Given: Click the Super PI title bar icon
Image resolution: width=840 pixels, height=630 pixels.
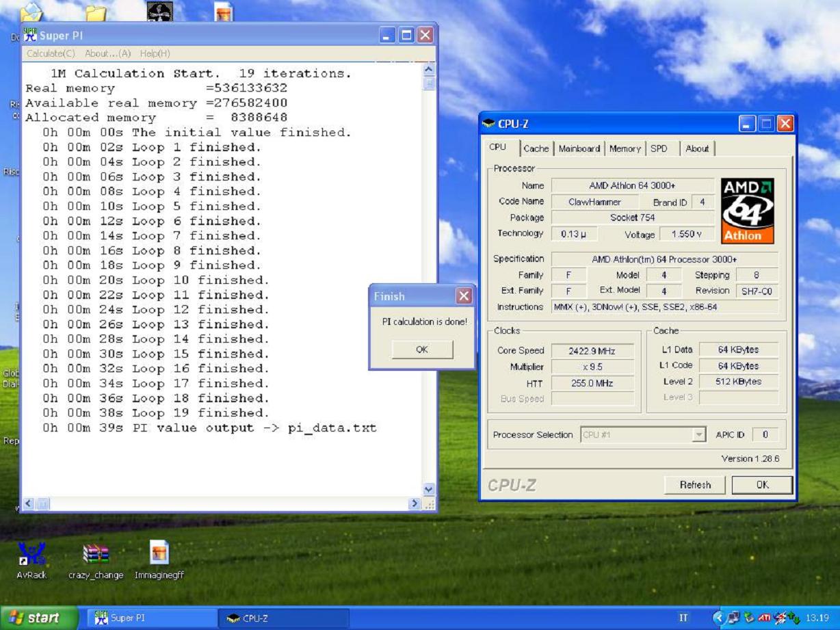Looking at the screenshot, I should tap(29, 35).
